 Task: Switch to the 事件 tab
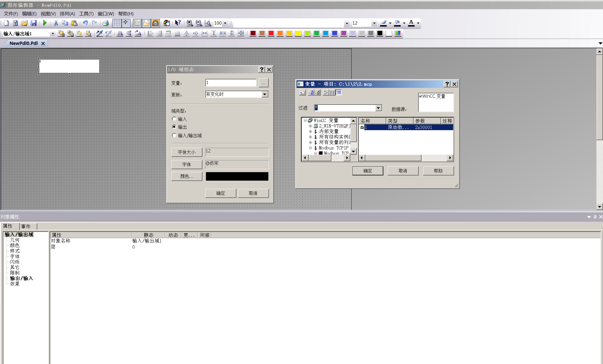click(26, 226)
